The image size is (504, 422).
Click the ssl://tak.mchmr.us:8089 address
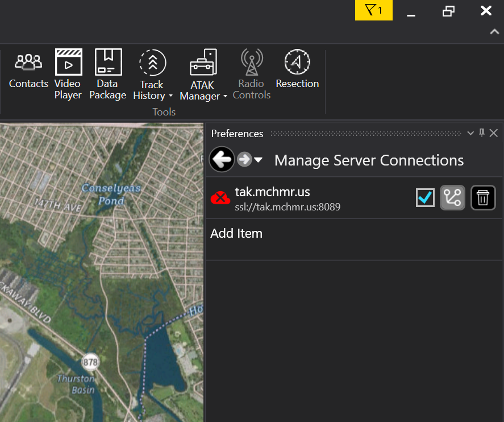pyautogui.click(x=288, y=207)
